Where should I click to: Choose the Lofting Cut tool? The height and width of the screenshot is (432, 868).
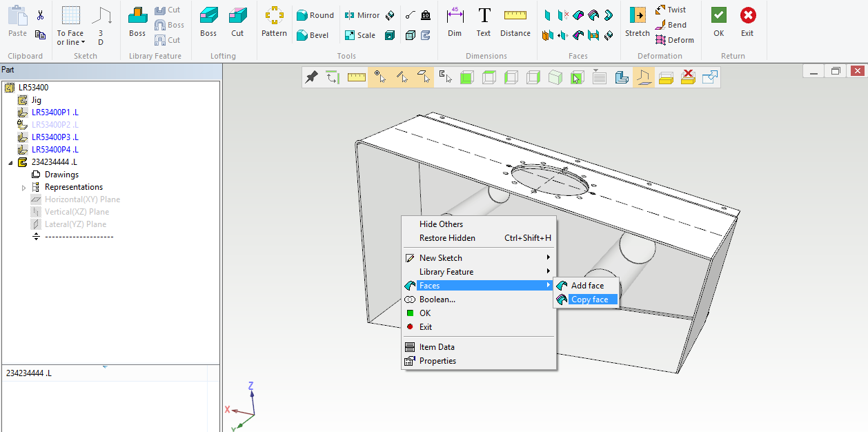237,22
